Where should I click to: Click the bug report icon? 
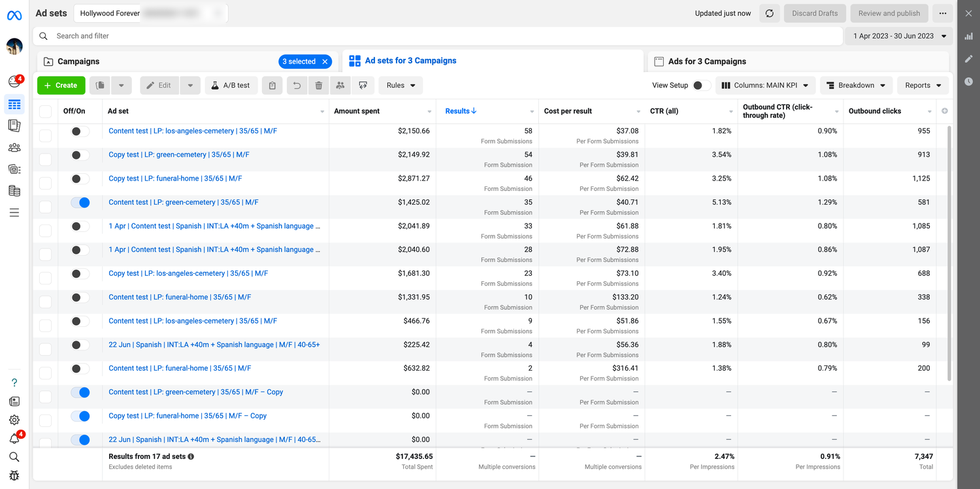click(x=14, y=475)
